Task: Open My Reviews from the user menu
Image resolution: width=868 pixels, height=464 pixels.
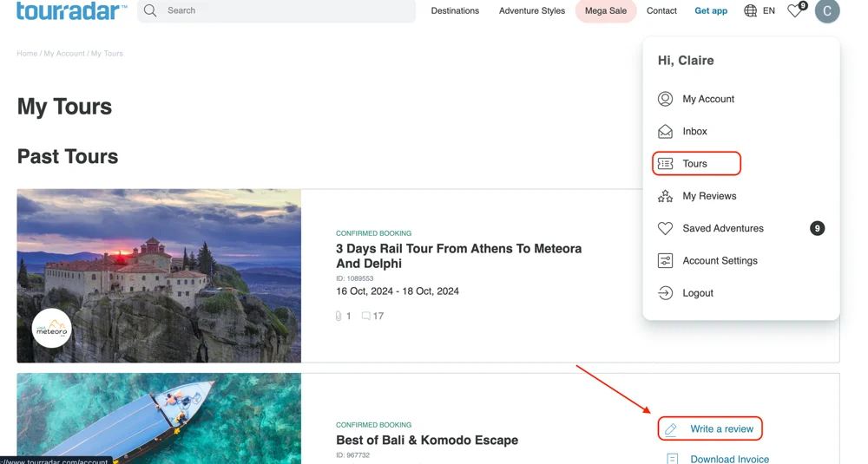Action: point(709,196)
